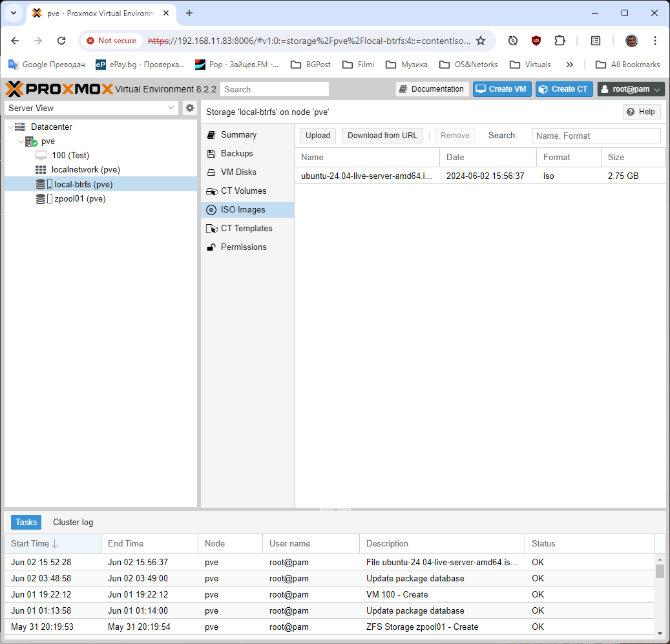Click the Backups floppy disk icon
Image resolution: width=670 pixels, height=644 pixels.
(x=211, y=154)
